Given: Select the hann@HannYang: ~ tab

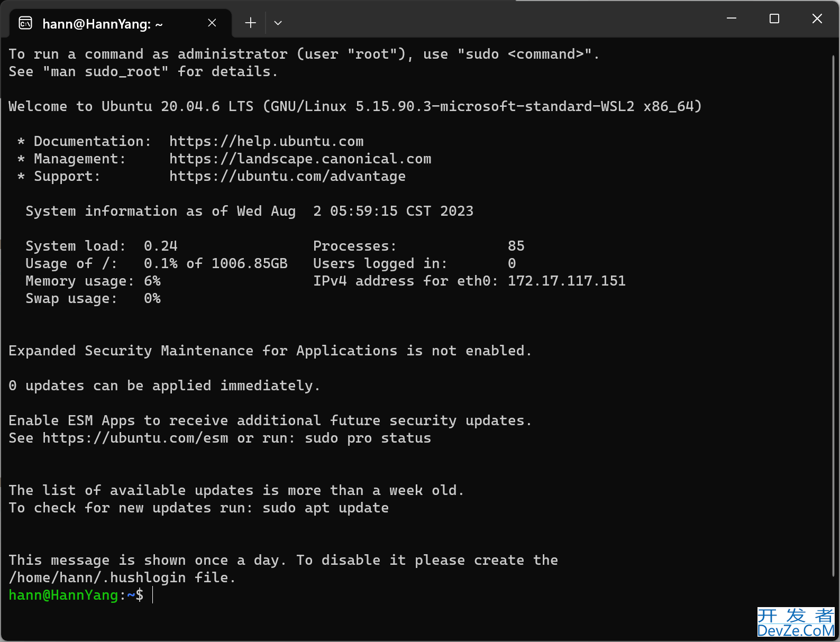Looking at the screenshot, I should [x=121, y=23].
